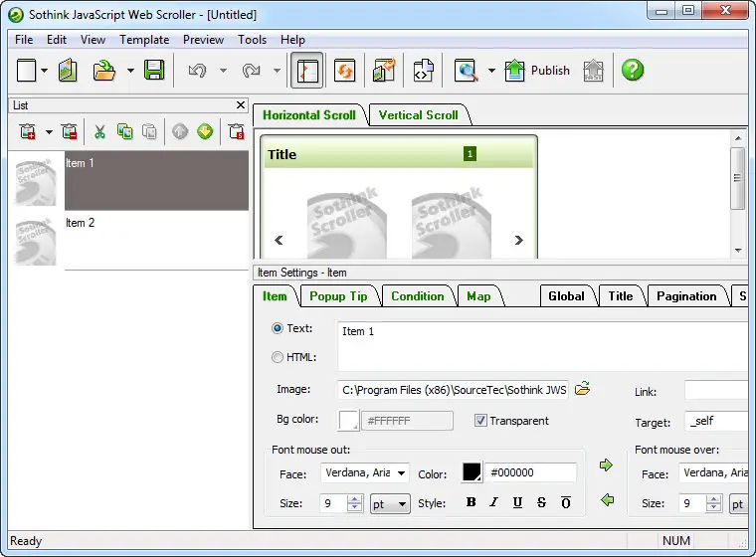
Task: Open the Title settings tab
Action: pos(621,296)
